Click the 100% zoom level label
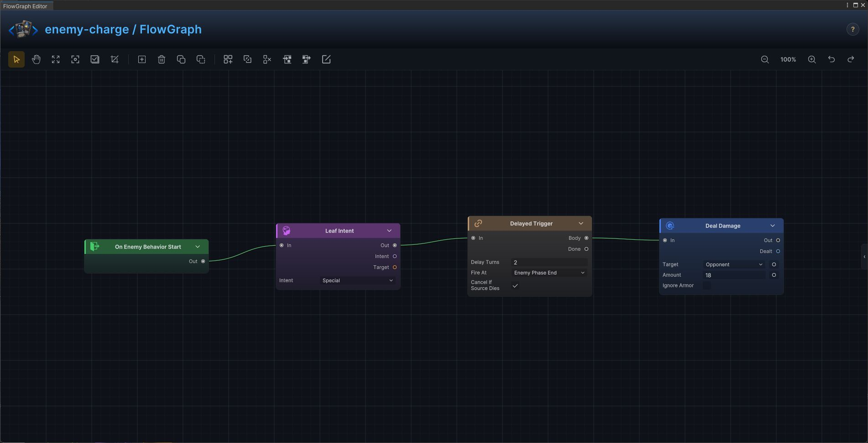The height and width of the screenshot is (443, 868). [x=788, y=59]
